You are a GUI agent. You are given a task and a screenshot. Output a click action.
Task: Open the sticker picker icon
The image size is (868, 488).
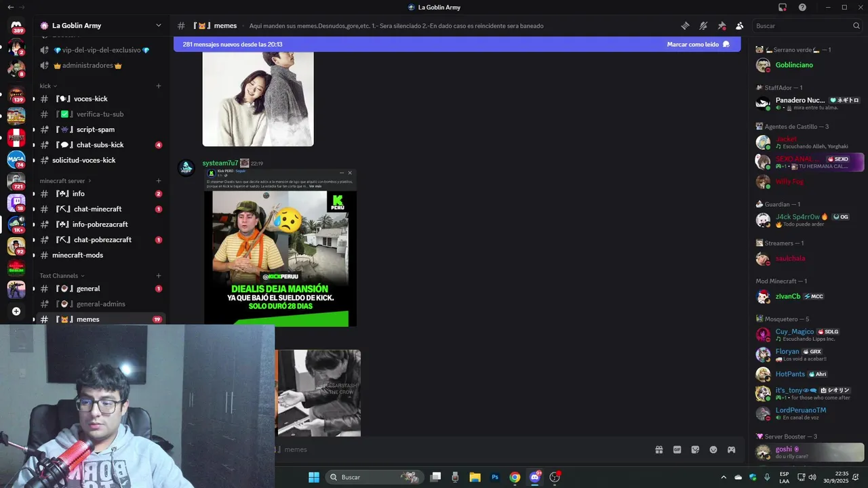(695, 449)
